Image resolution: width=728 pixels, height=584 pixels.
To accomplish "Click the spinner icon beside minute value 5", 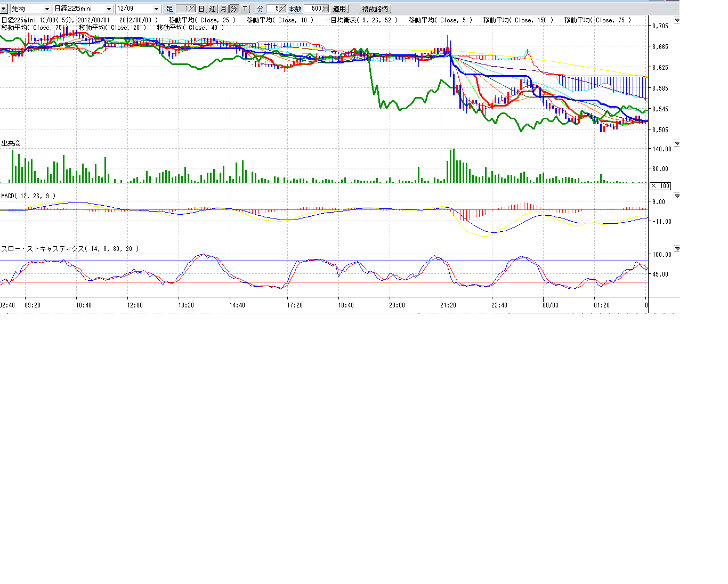I will click(282, 9).
